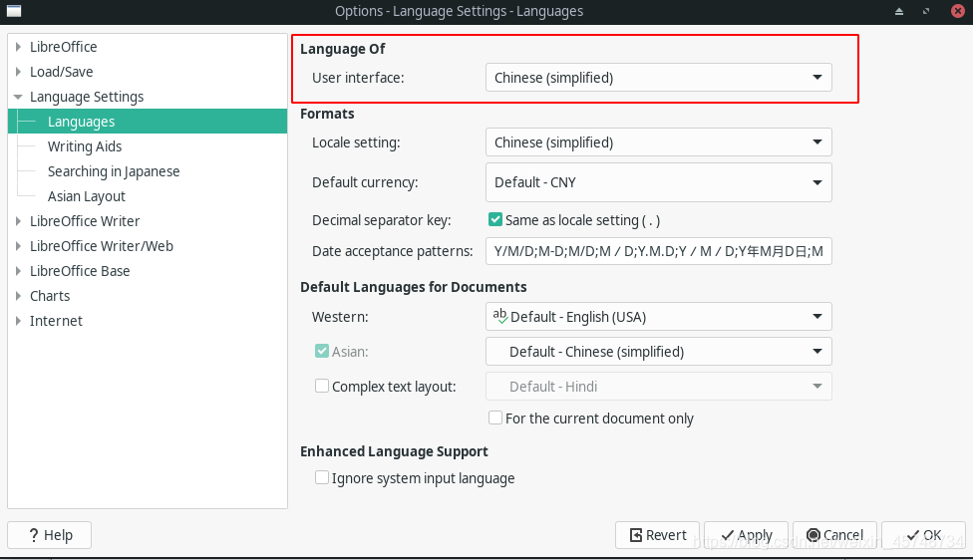The image size is (973, 560).
Task: Open Help for this dialog
Action: (x=50, y=535)
